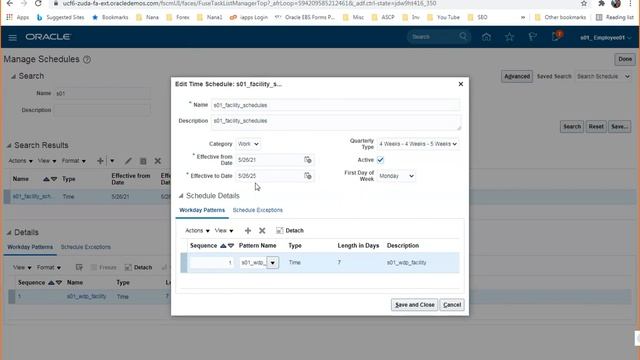Go to Oracle home page icon

click(x=486, y=37)
